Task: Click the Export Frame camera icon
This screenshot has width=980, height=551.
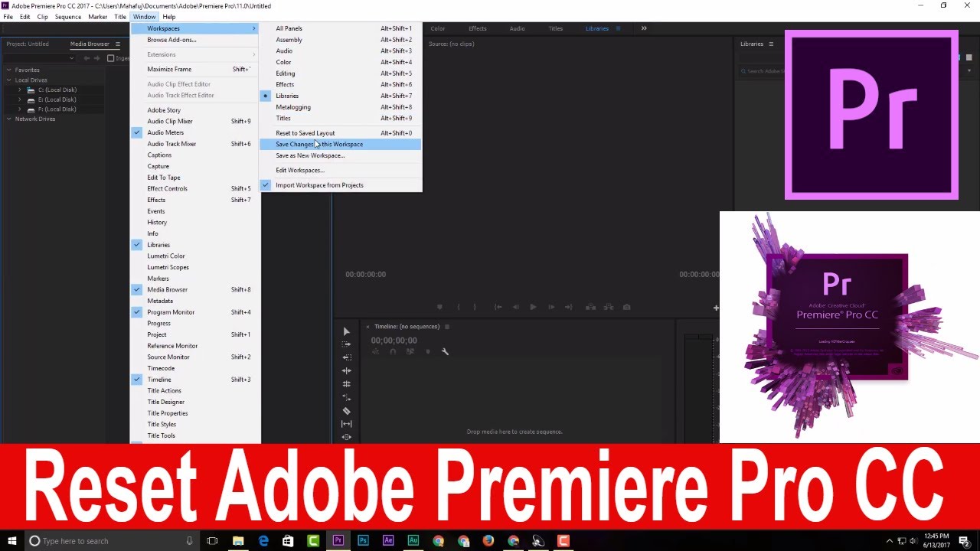Action: point(627,307)
